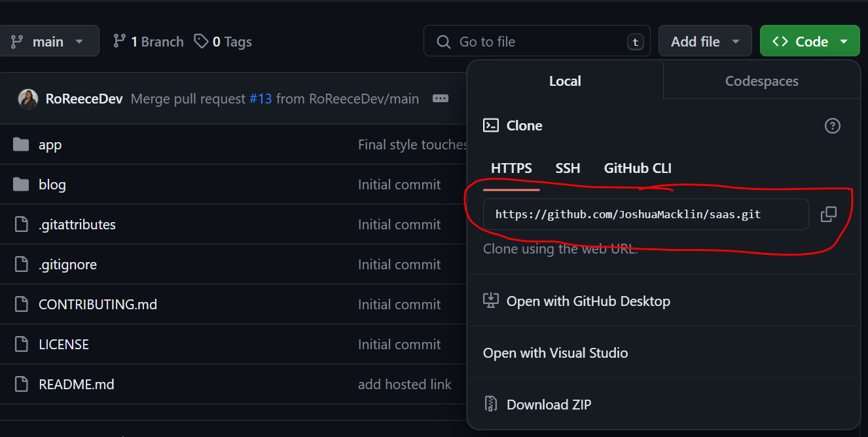Screen dimensions: 868x437
Task: Click the Download ZIP archive icon
Action: [491, 404]
